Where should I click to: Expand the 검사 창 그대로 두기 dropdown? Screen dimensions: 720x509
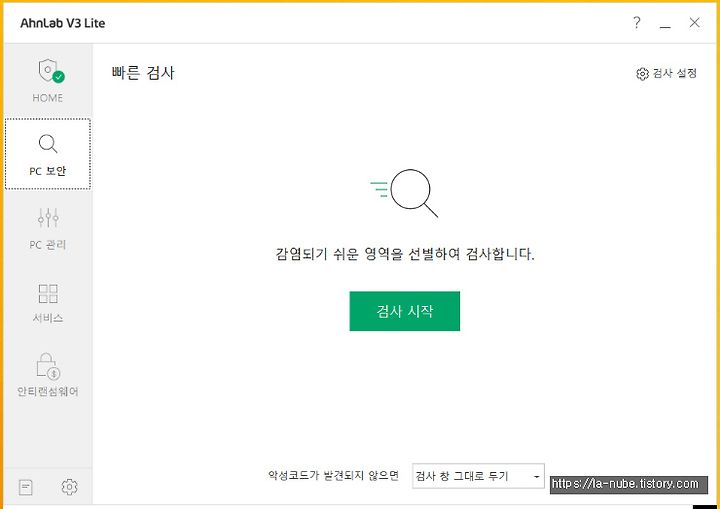(478, 476)
